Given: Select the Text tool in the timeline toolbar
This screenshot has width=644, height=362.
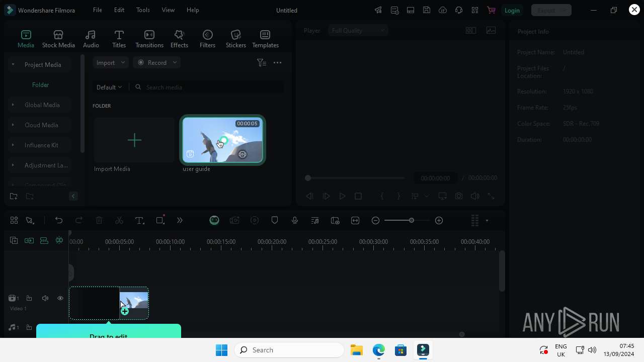Looking at the screenshot, I should pos(139,220).
